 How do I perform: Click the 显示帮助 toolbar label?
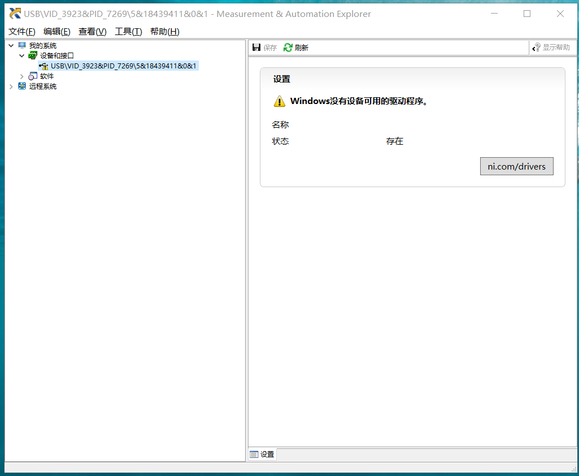coord(556,47)
